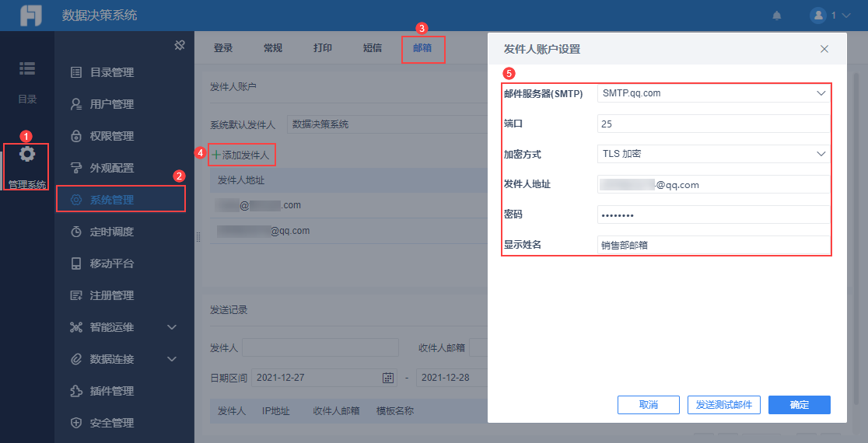
Task: Click the 密码 input field
Action: pos(713,215)
